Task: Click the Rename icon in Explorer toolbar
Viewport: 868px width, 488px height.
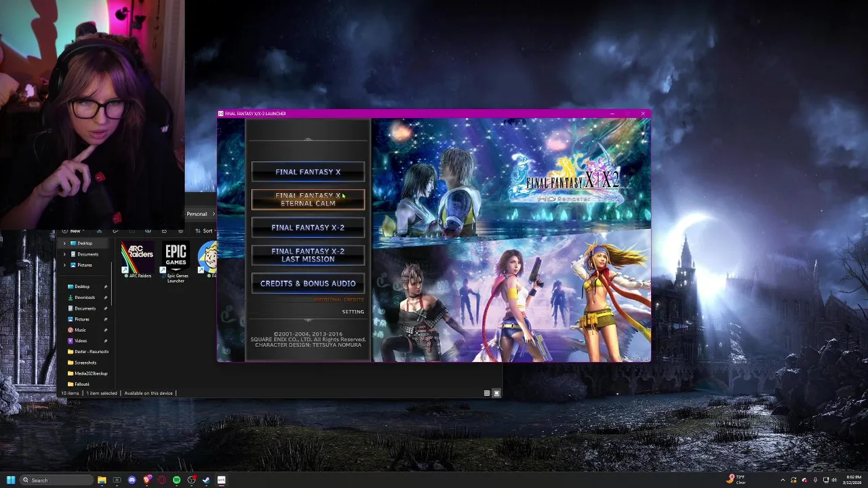Action: (x=147, y=231)
